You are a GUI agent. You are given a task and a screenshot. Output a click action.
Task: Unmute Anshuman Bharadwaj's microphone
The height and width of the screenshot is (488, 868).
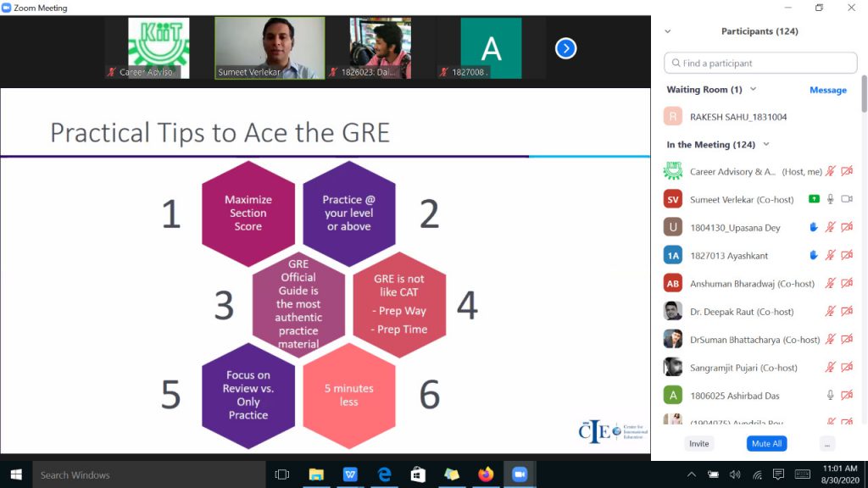click(831, 284)
